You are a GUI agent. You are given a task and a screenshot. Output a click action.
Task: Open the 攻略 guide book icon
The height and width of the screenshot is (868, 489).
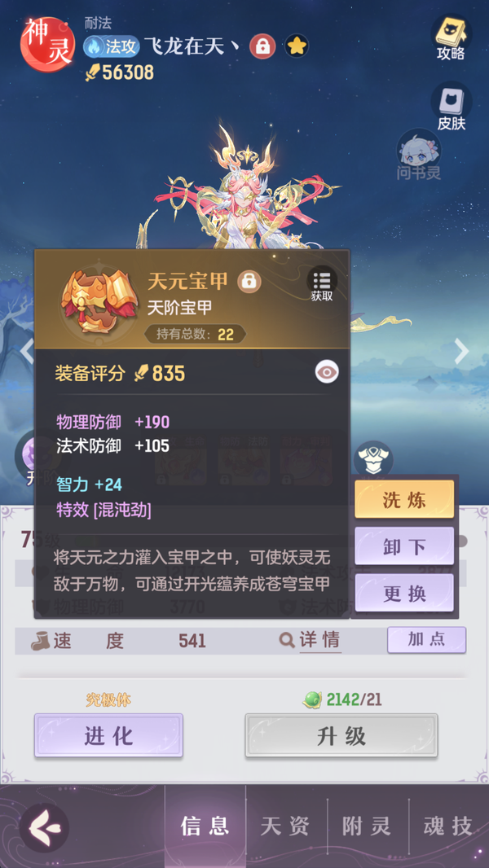451,37
